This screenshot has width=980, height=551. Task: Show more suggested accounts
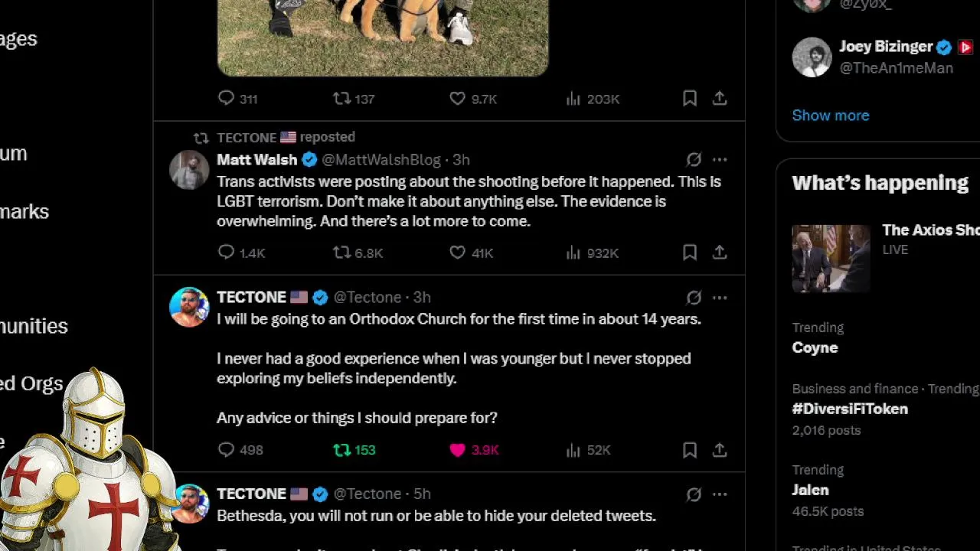coord(831,116)
